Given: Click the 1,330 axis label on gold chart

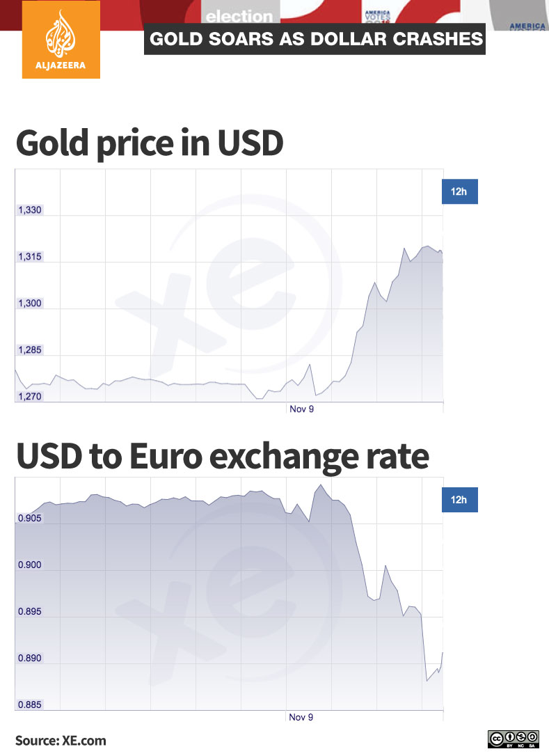Looking at the screenshot, I should (x=30, y=210).
